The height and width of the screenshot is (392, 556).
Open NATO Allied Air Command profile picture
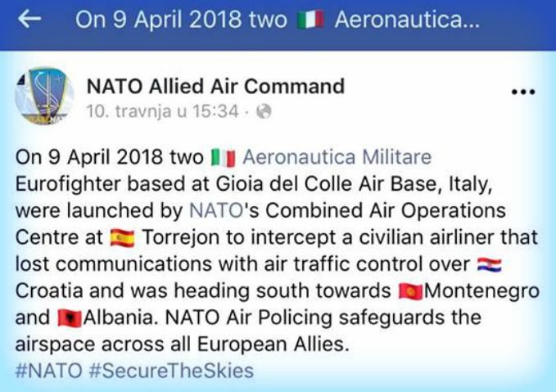(x=44, y=96)
